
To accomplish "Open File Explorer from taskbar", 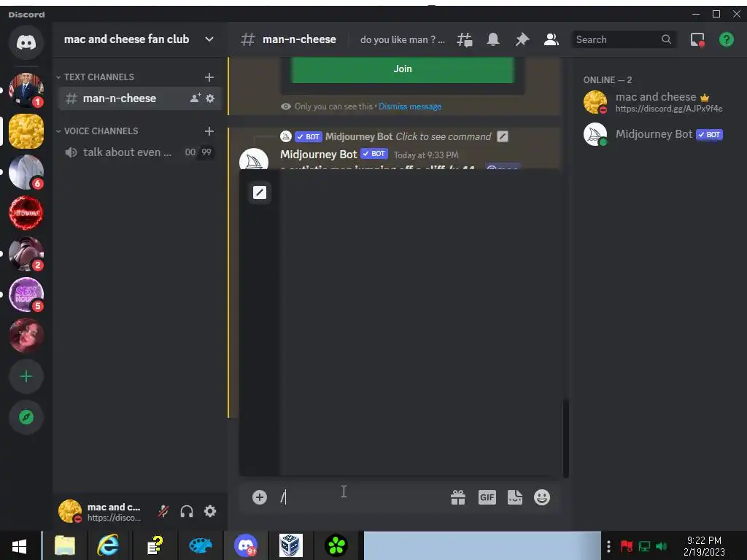I will pos(65,546).
